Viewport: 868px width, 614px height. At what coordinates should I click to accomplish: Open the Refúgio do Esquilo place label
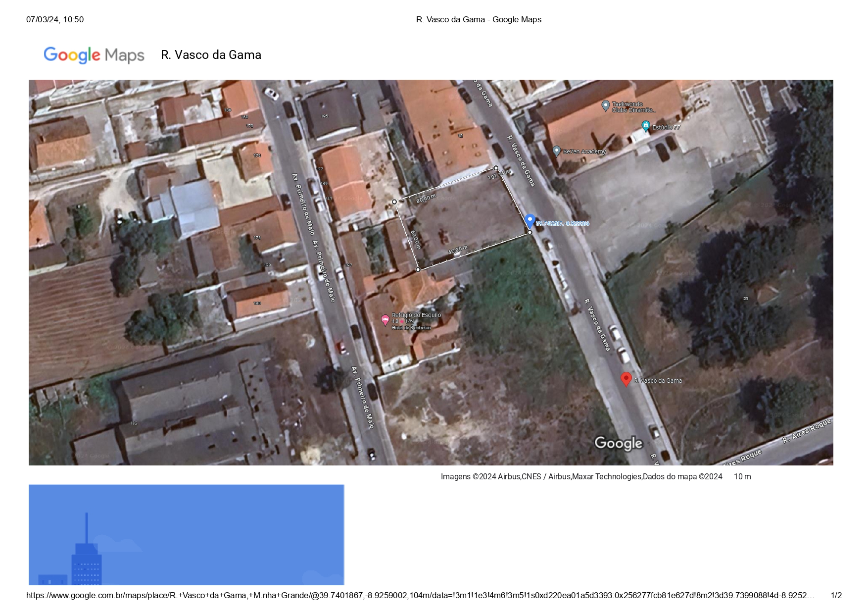(x=416, y=315)
